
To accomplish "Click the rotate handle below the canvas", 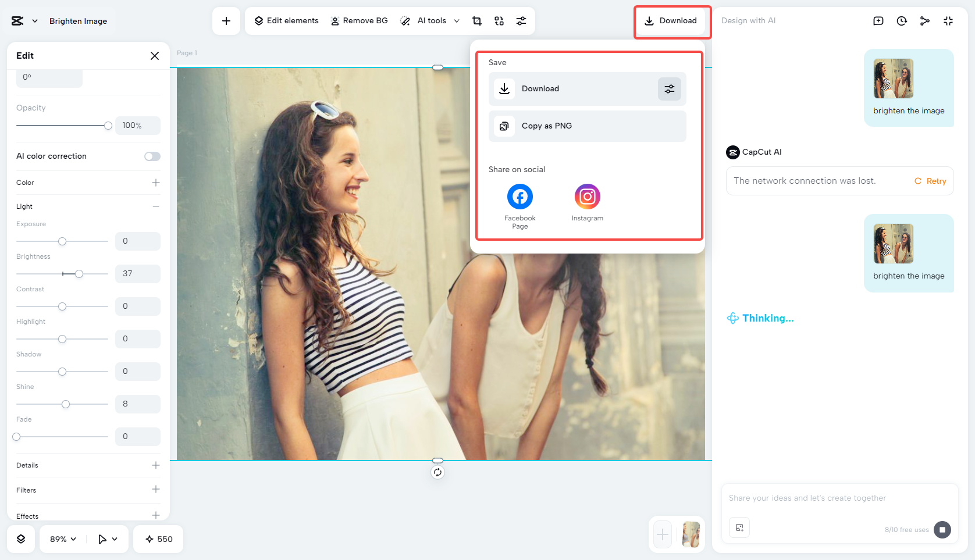I will 437,472.
